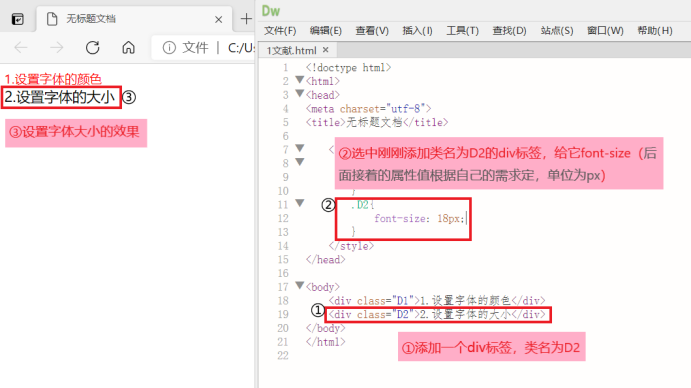Open a new browser tab
The image size is (691, 388).
pos(246,19)
